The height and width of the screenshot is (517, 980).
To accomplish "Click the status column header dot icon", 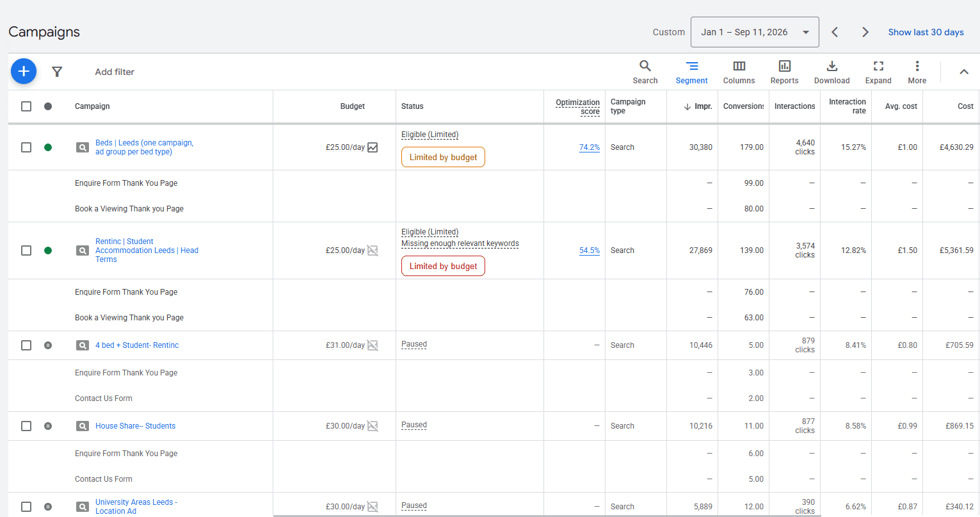I will click(x=48, y=106).
